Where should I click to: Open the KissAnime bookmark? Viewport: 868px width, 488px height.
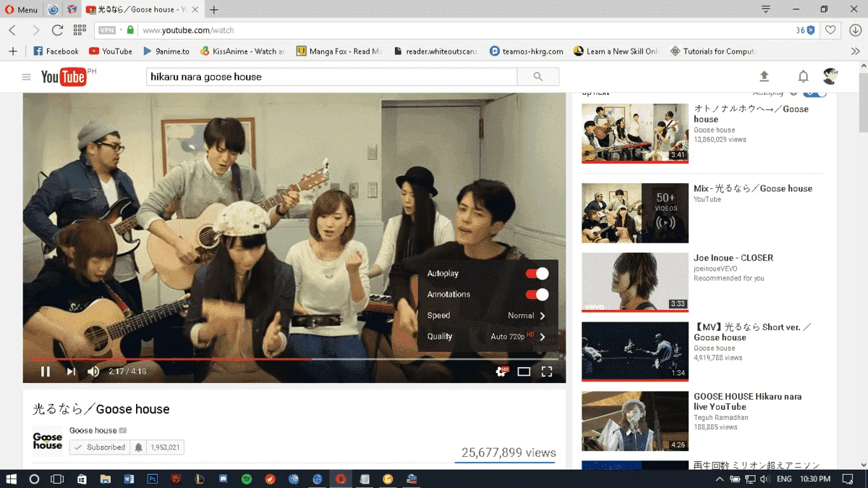click(243, 51)
